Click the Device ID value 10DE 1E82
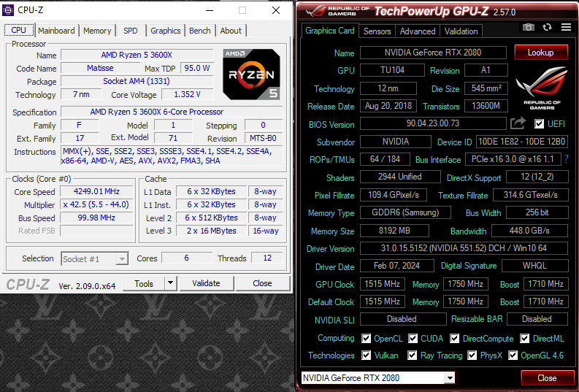 (x=522, y=142)
